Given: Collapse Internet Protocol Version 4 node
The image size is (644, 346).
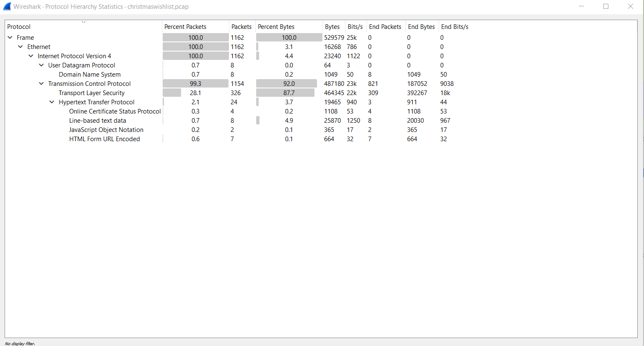Looking at the screenshot, I should pyautogui.click(x=31, y=56).
